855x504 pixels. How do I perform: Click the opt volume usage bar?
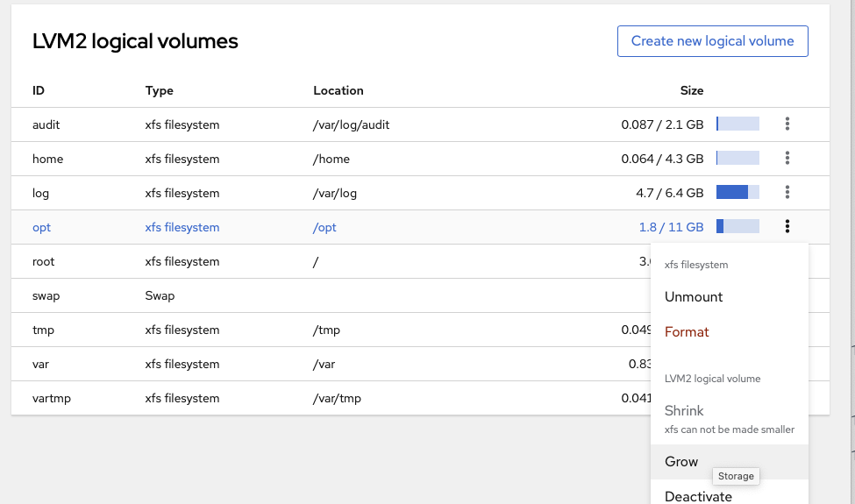737,227
